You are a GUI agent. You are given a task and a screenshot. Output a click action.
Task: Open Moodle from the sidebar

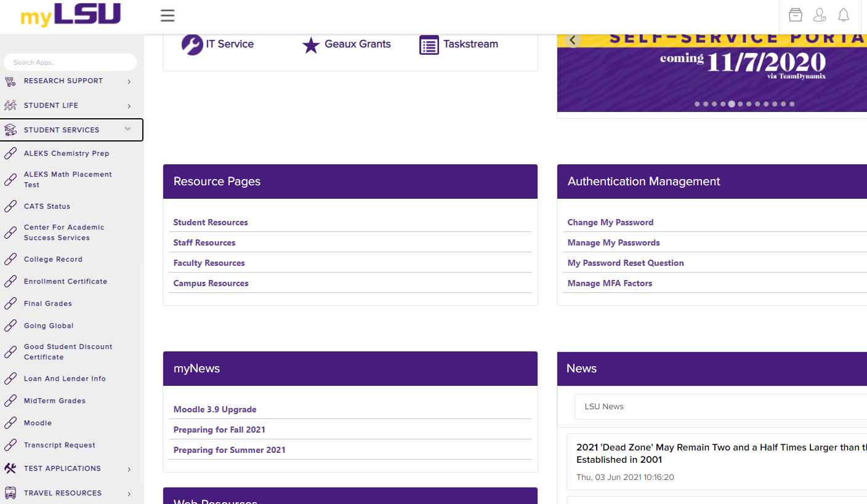tap(38, 423)
